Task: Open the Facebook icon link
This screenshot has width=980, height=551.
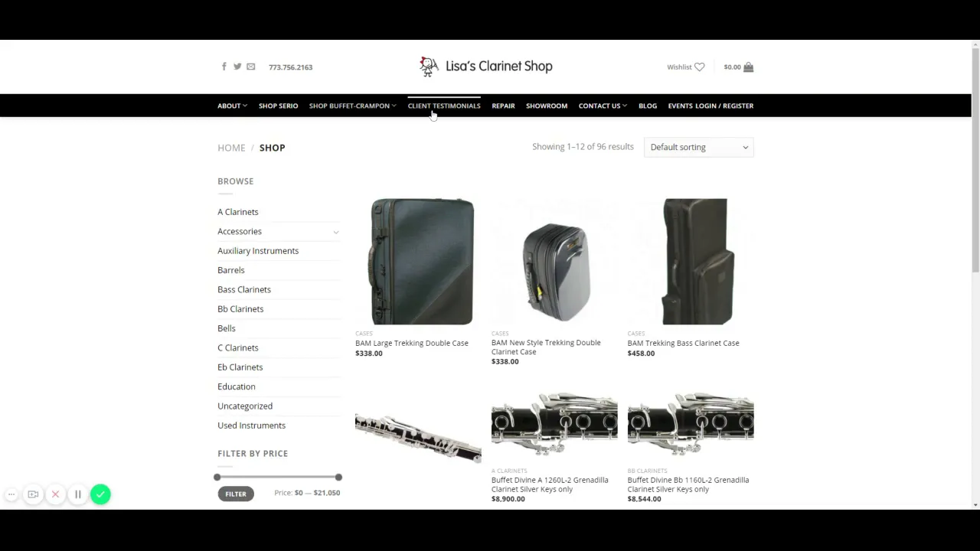Action: 224,67
